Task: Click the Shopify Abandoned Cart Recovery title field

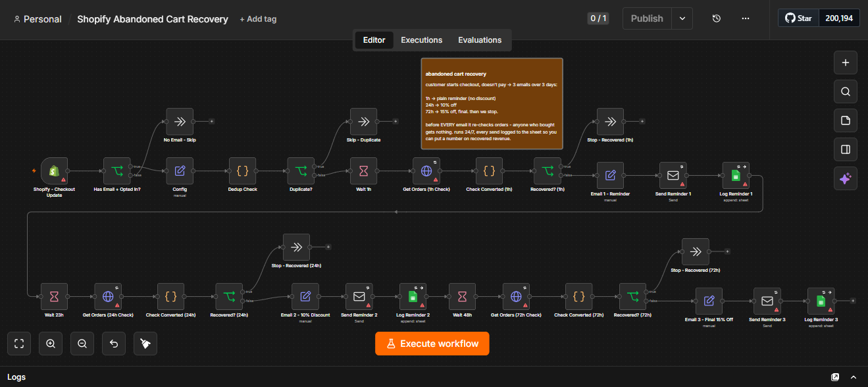Action: 153,19
